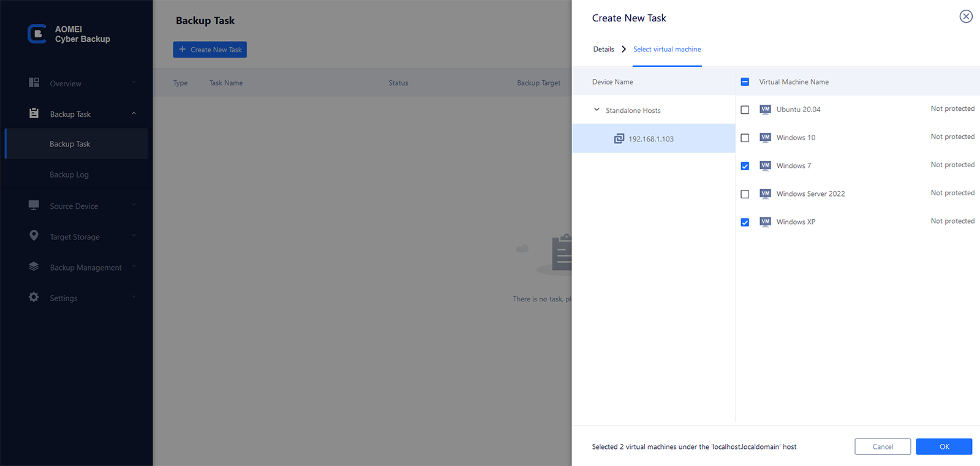Uncheck the Windows 7 checkbox
The width and height of the screenshot is (980, 466).
(745, 166)
